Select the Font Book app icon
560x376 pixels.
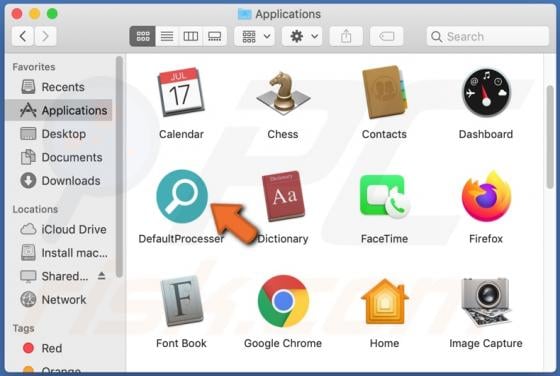click(x=181, y=301)
